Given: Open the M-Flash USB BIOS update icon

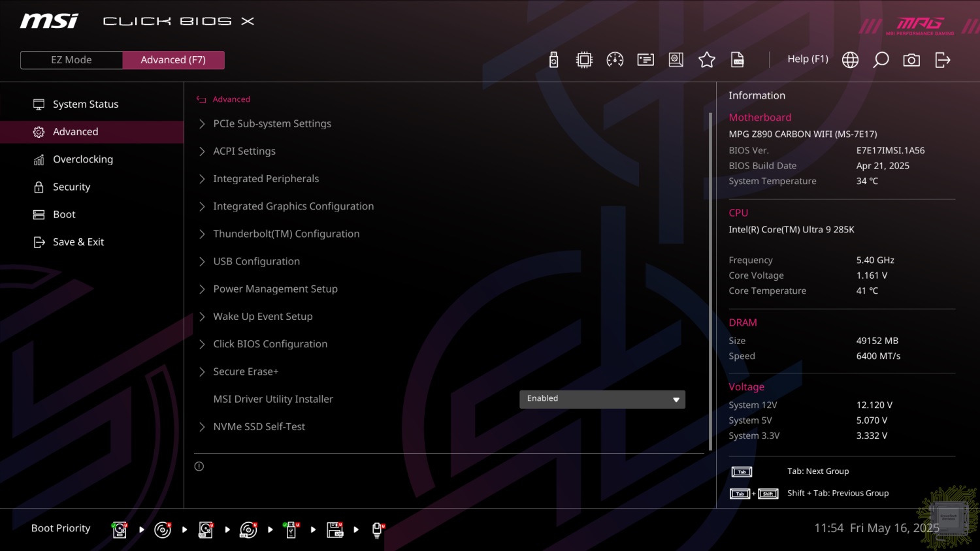Looking at the screenshot, I should click(553, 60).
